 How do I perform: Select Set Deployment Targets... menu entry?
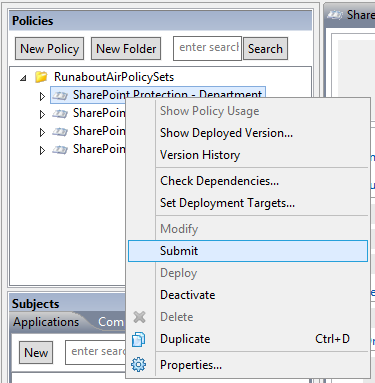[248, 203]
